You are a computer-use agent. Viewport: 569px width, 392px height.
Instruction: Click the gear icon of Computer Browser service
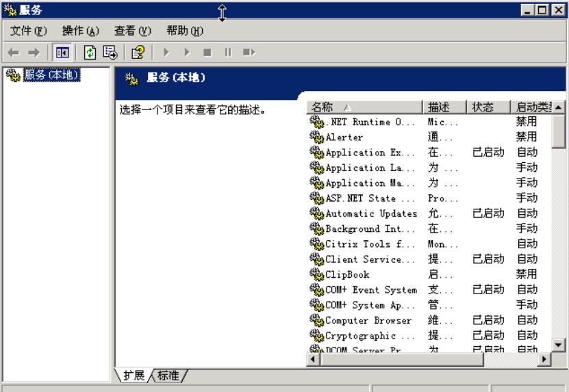[x=316, y=320]
